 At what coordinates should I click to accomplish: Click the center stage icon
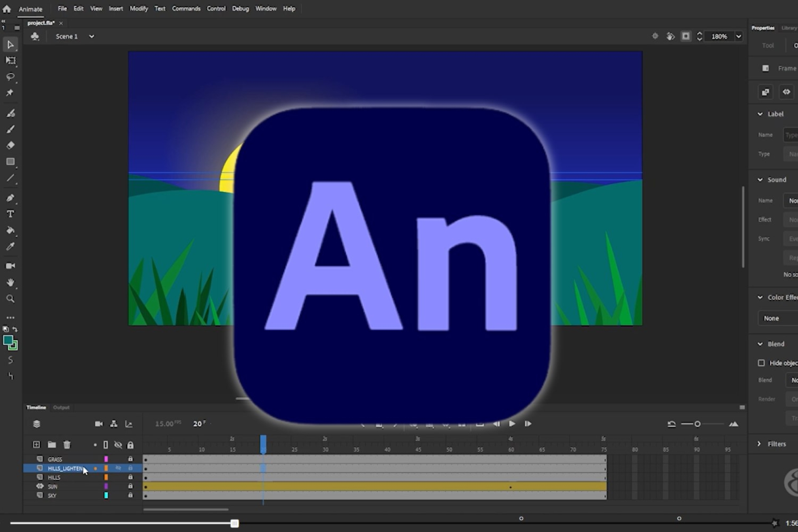point(655,36)
